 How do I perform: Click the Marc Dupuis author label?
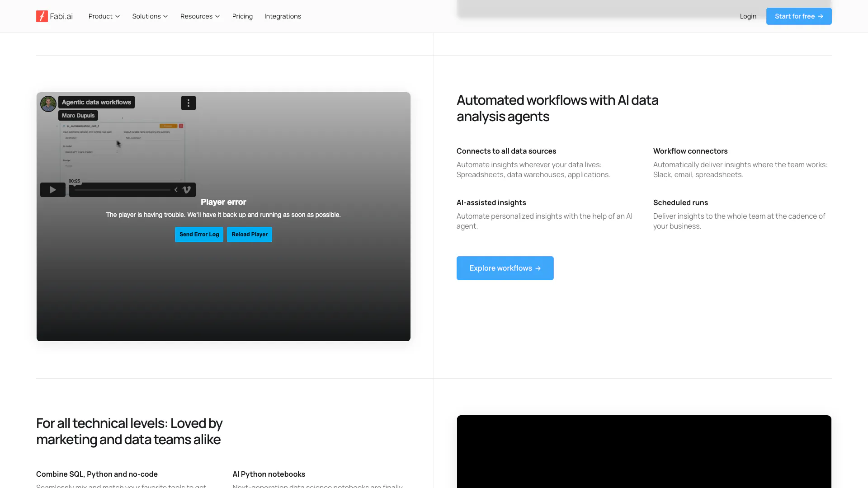click(x=78, y=116)
